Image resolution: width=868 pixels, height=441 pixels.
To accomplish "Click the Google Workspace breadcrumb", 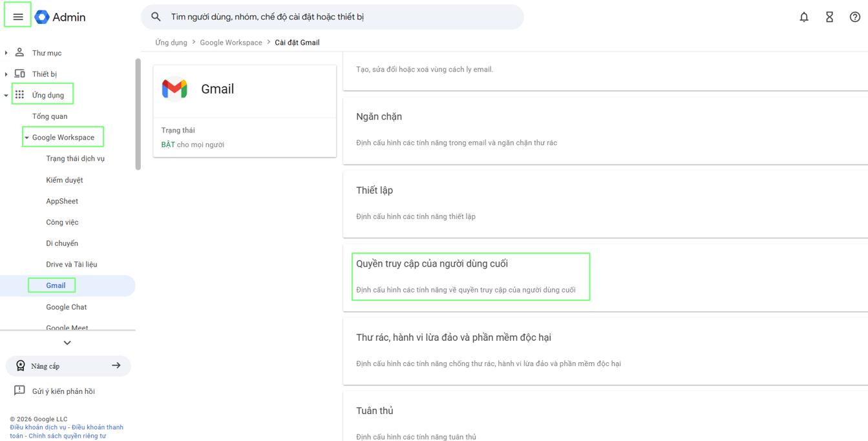I will (231, 43).
